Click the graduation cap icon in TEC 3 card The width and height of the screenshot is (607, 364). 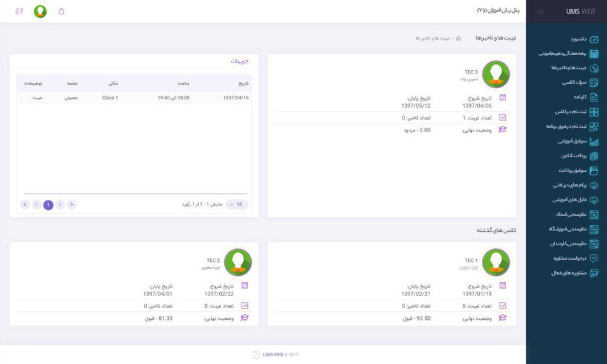tap(502, 130)
